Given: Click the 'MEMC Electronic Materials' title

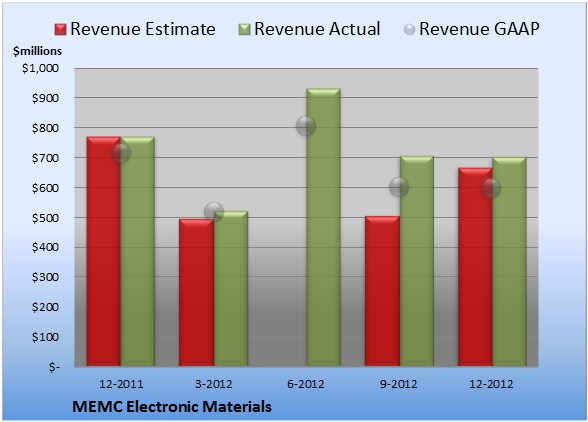Looking at the screenshot, I should pyautogui.click(x=172, y=407).
